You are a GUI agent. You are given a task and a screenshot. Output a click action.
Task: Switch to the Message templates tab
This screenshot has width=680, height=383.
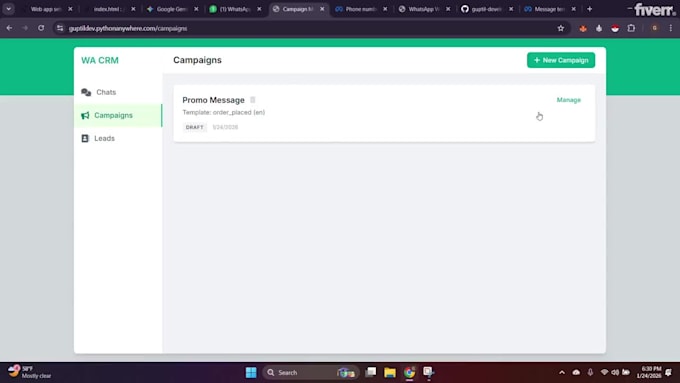pyautogui.click(x=548, y=9)
